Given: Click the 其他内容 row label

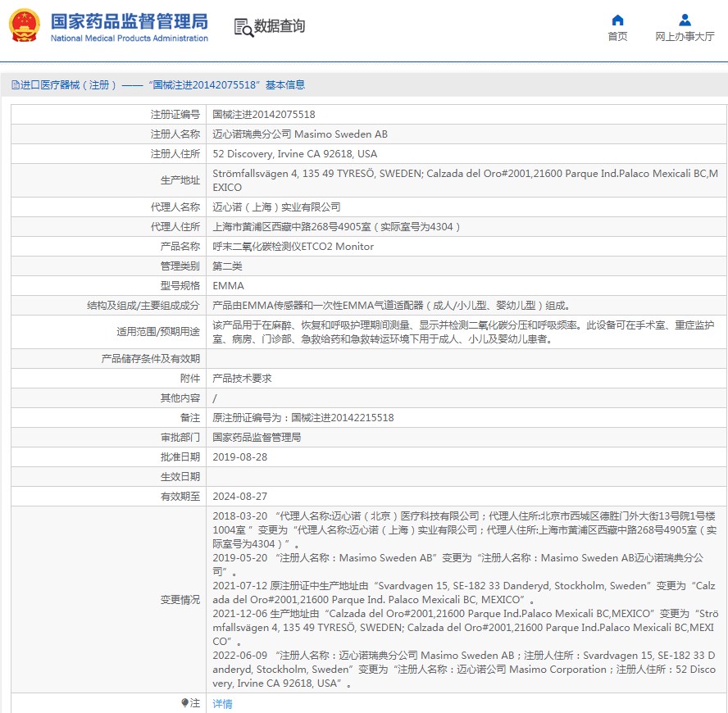Looking at the screenshot, I should 180,398.
